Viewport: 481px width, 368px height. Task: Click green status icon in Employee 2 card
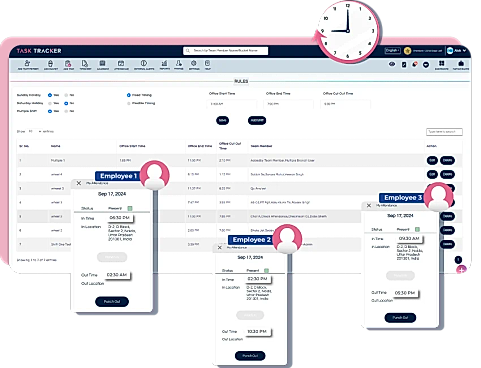pos(266,270)
